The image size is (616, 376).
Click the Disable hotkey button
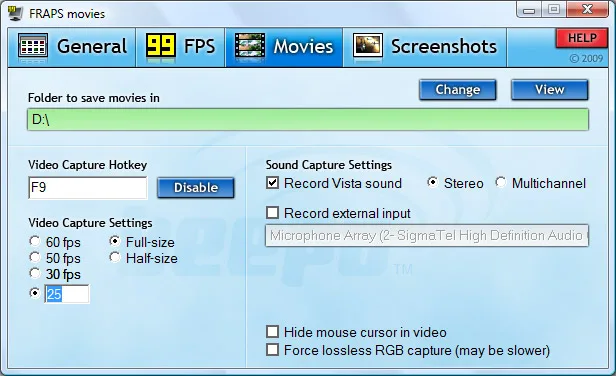(196, 187)
